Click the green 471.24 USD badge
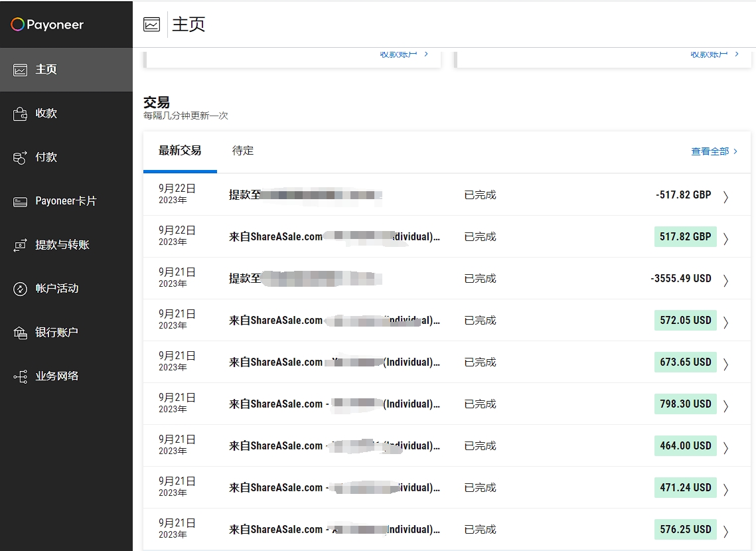756x551 pixels. point(685,487)
